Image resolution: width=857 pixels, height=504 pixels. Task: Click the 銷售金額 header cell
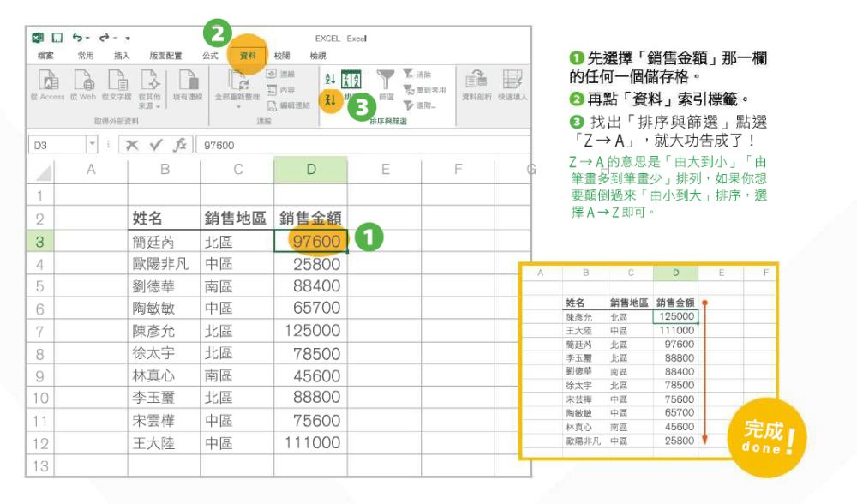(x=310, y=218)
